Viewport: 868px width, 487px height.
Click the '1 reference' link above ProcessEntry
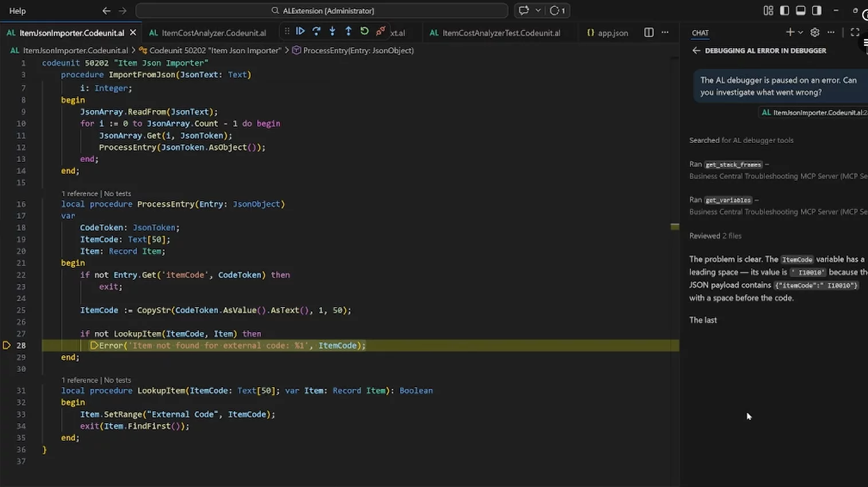tap(79, 194)
